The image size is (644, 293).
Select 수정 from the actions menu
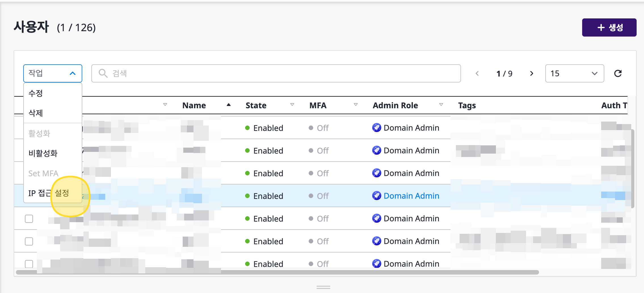pyautogui.click(x=36, y=93)
